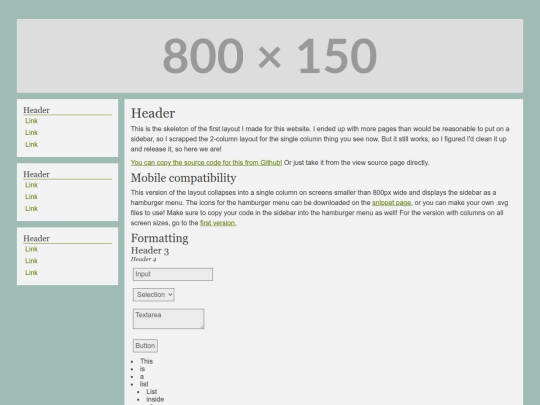
Task: Open the snippet page link
Action: tap(392, 202)
